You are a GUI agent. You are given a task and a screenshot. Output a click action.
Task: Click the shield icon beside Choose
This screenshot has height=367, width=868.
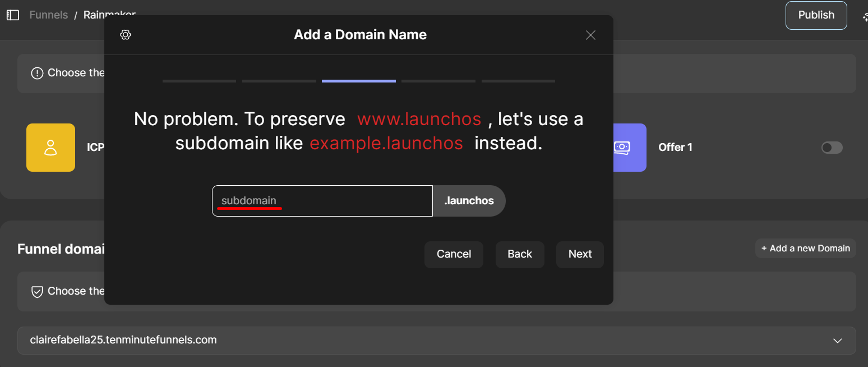tap(37, 291)
